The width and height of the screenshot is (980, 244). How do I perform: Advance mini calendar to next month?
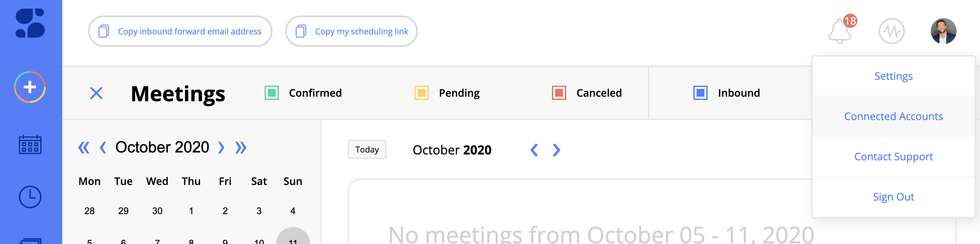[221, 148]
